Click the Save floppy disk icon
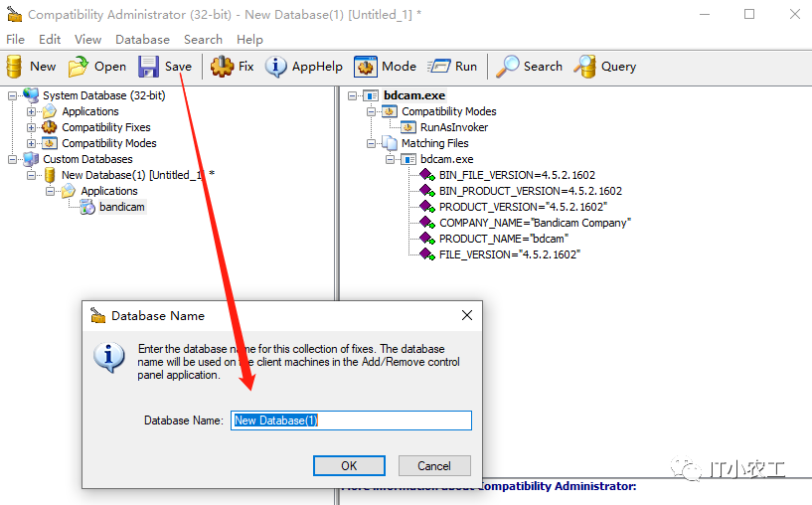 (148, 67)
